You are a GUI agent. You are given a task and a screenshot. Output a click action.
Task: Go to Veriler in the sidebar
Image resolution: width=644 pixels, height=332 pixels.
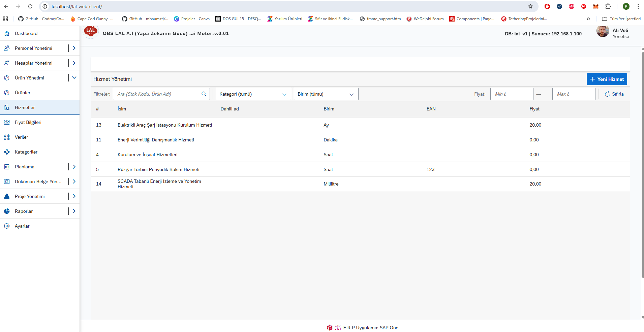click(21, 137)
